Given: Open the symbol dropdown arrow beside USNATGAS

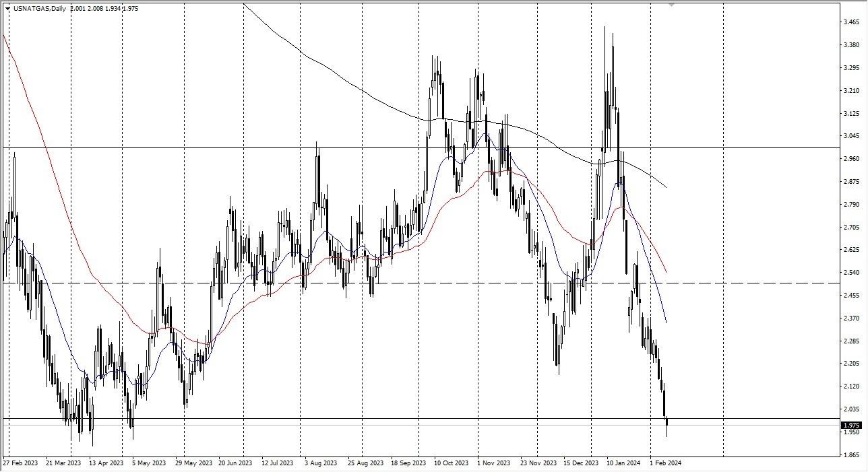Looking at the screenshot, I should 7,9.
